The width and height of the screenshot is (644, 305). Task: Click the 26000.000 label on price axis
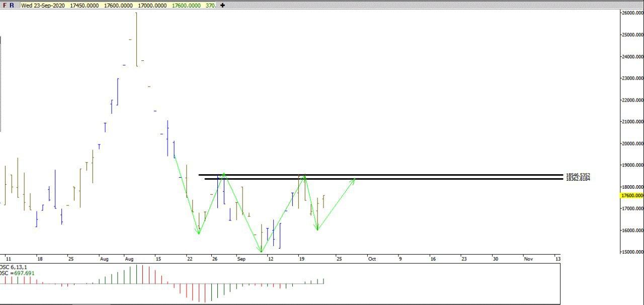tap(632, 13)
